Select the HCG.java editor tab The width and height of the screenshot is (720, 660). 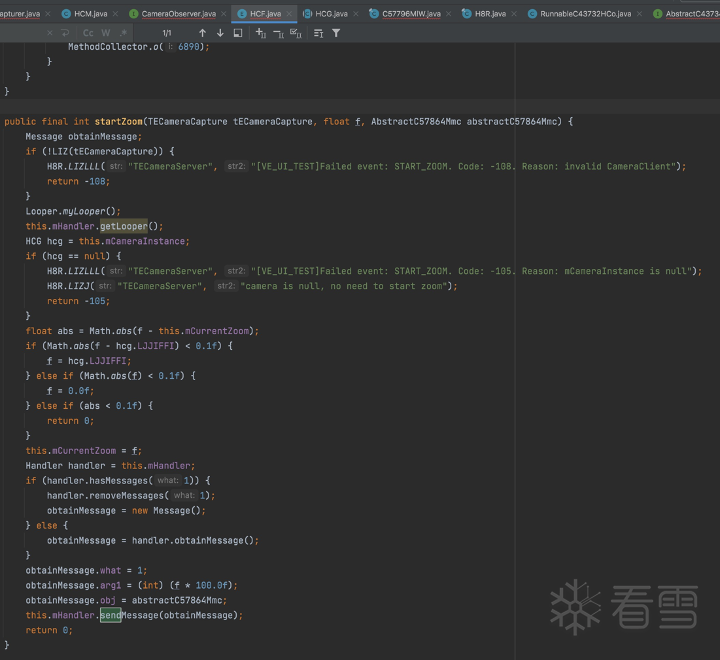point(330,14)
